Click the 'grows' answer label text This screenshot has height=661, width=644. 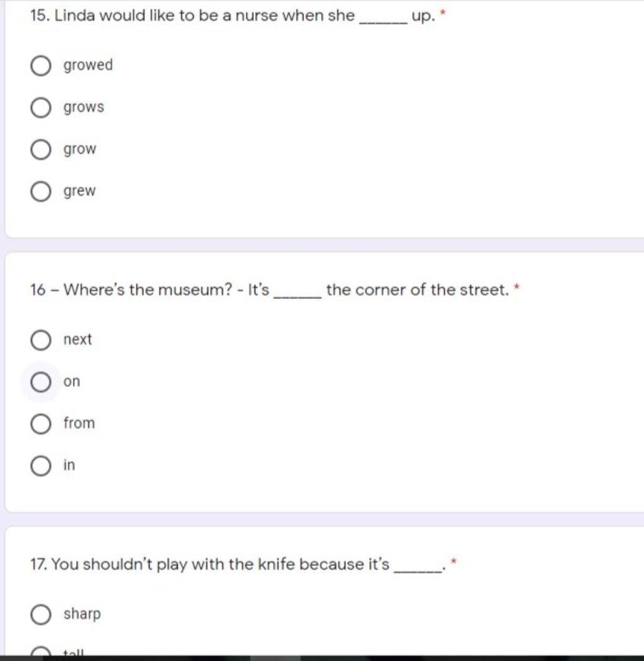[84, 107]
